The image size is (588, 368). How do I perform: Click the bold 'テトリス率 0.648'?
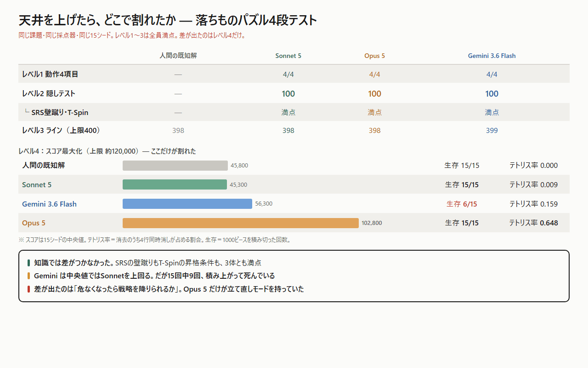pos(533,223)
